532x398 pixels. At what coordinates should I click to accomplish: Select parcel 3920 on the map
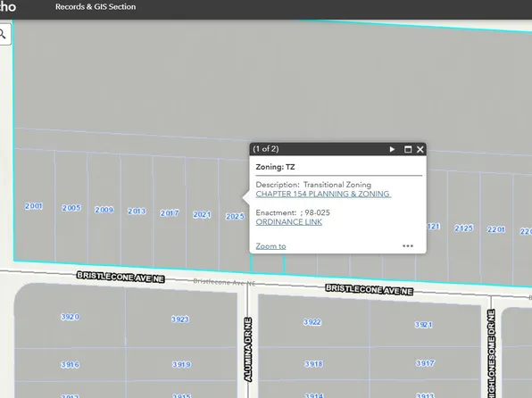pyautogui.click(x=70, y=317)
